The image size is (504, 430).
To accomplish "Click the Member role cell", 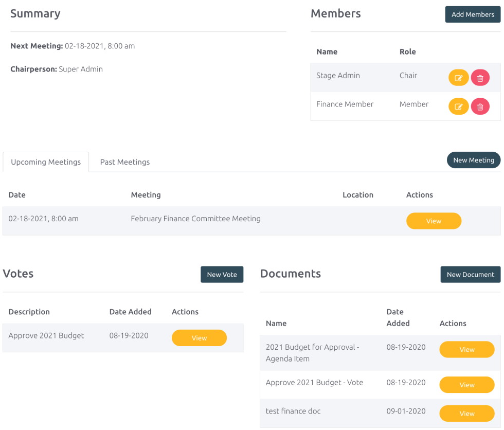I will tap(414, 104).
